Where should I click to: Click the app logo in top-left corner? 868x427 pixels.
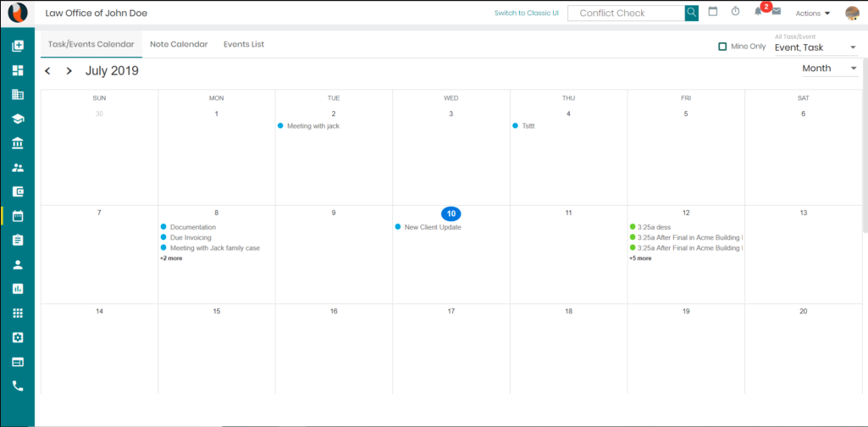point(18,13)
